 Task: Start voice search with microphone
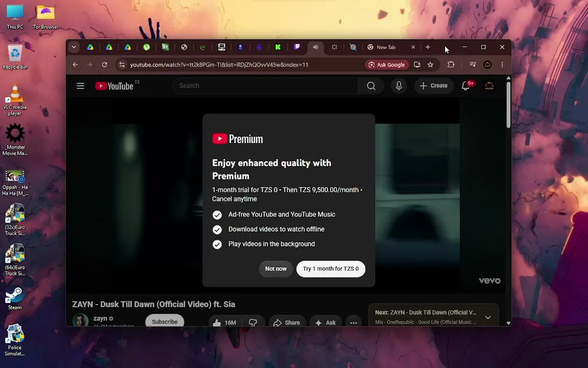coord(399,86)
